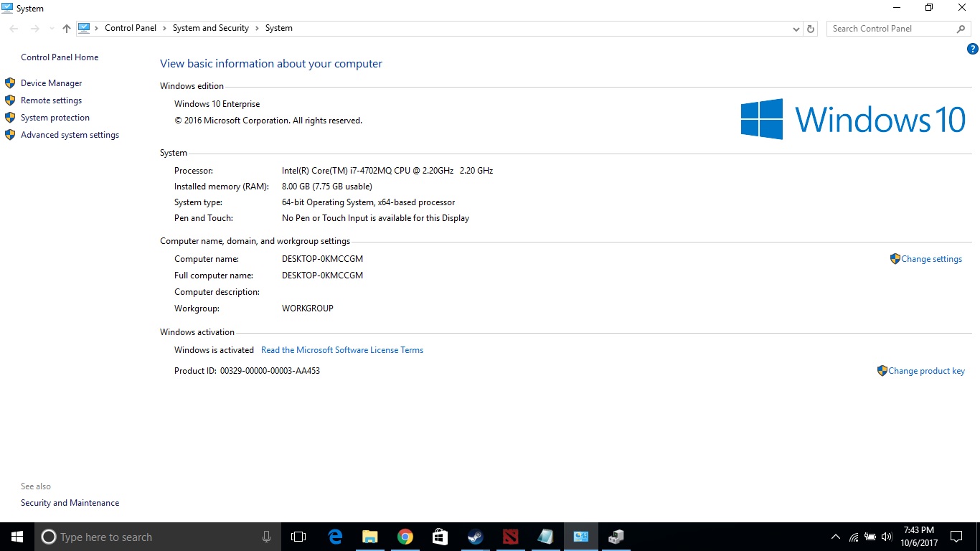Launch Microsoft Edge from the taskbar
The height and width of the screenshot is (551, 980).
(x=335, y=537)
